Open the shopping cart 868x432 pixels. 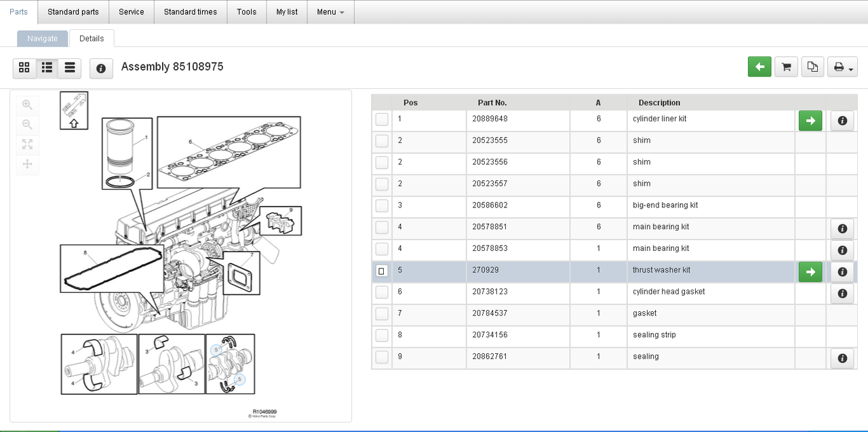coord(786,66)
